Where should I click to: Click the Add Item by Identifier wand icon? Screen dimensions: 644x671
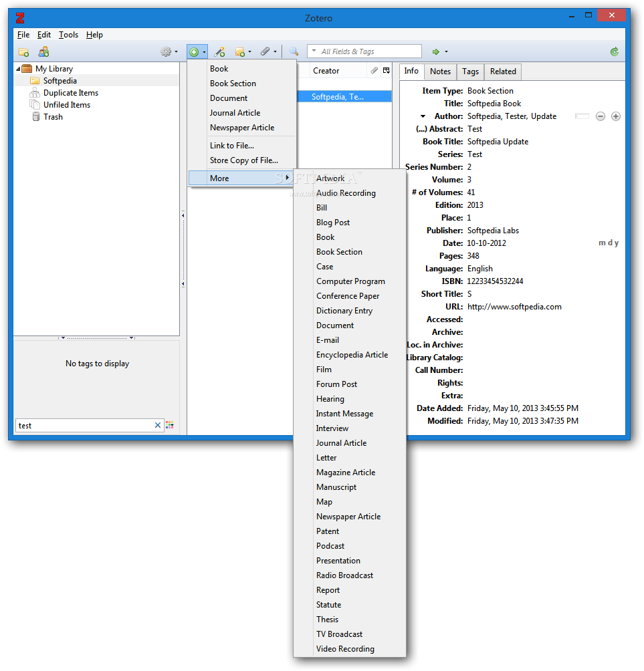click(x=219, y=51)
